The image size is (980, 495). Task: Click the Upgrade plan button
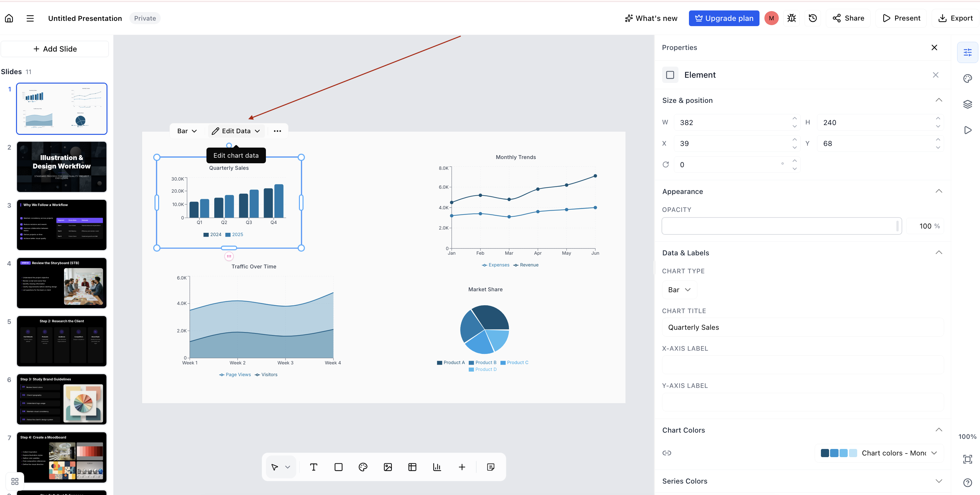(724, 18)
